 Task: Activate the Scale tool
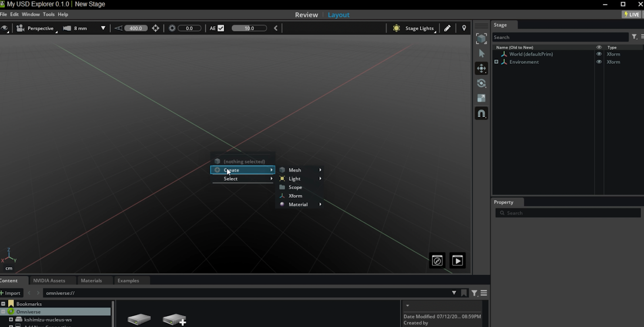coord(481,98)
